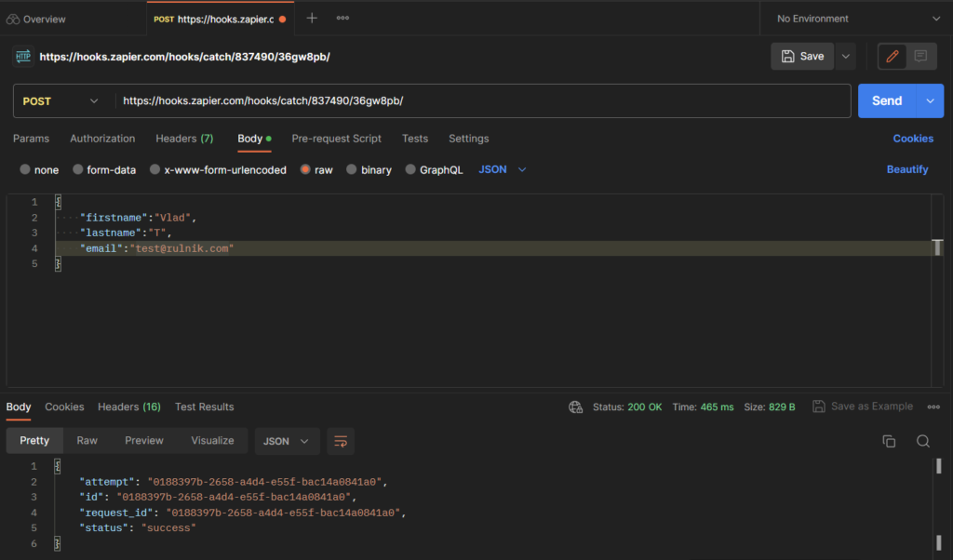Click the network globe icon near Status
Image resolution: width=953 pixels, height=560 pixels.
(x=576, y=407)
